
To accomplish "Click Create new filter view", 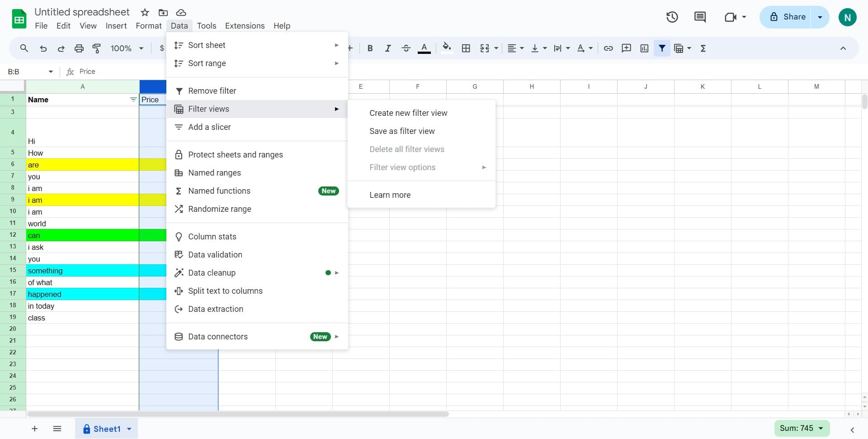I will [408, 113].
